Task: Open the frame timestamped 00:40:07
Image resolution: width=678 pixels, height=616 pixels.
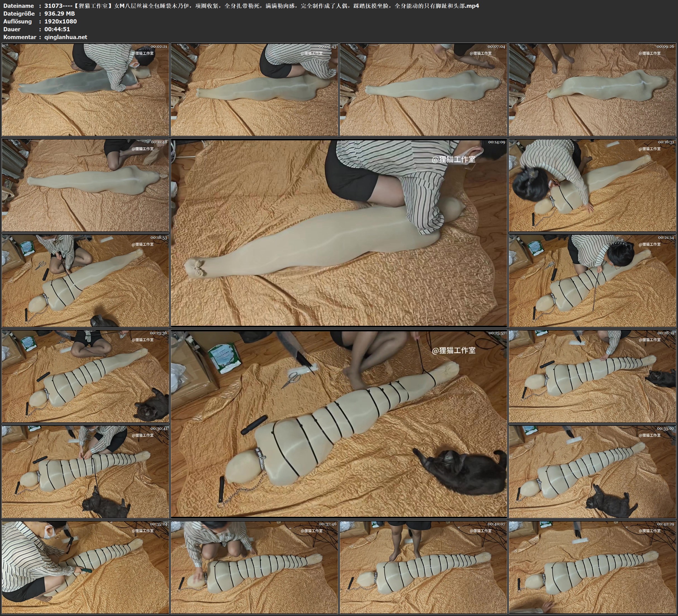Action: coord(424,567)
